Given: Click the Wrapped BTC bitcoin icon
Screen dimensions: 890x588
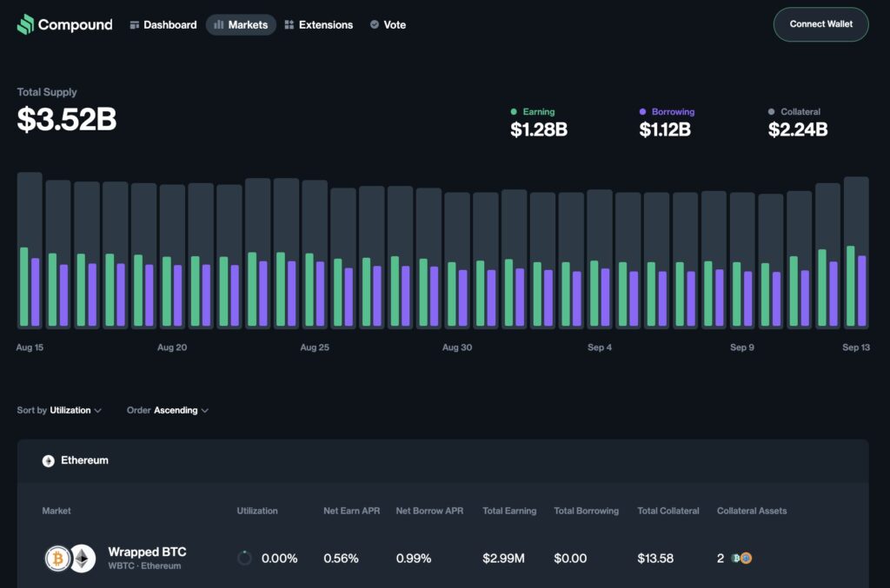Looking at the screenshot, I should tap(57, 558).
